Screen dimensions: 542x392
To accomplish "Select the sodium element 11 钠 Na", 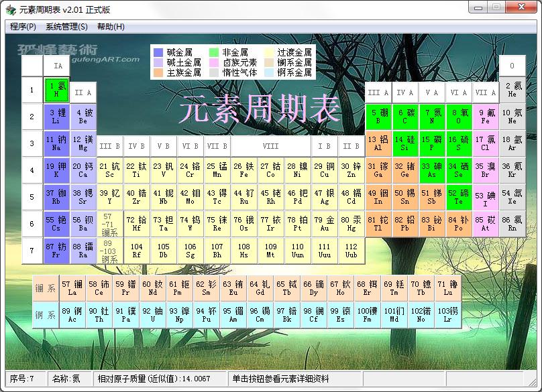I will tap(57, 143).
